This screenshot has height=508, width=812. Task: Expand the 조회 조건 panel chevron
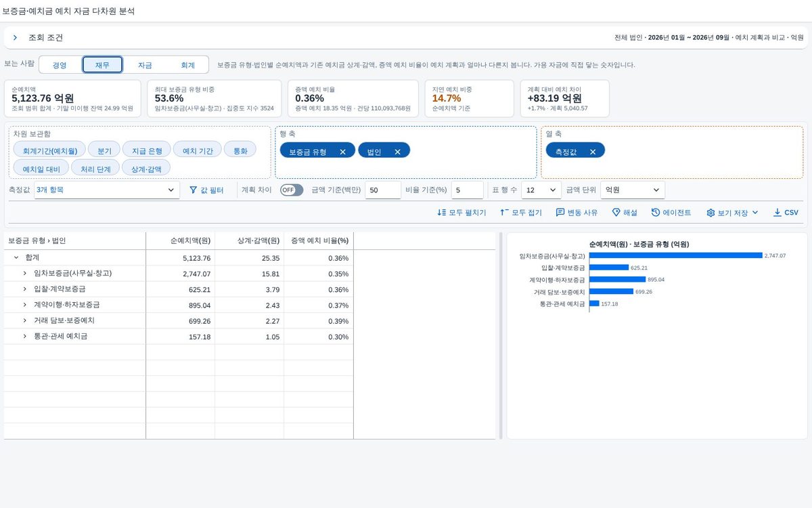pos(15,38)
